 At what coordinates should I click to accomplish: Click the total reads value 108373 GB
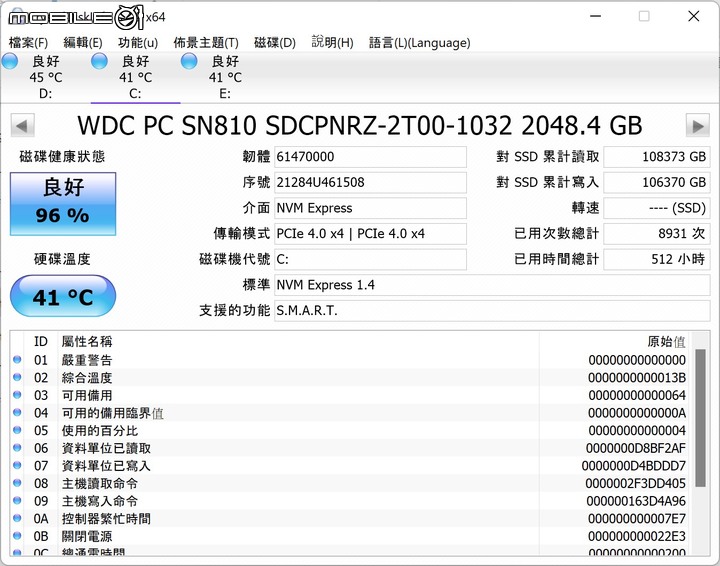[x=657, y=157]
